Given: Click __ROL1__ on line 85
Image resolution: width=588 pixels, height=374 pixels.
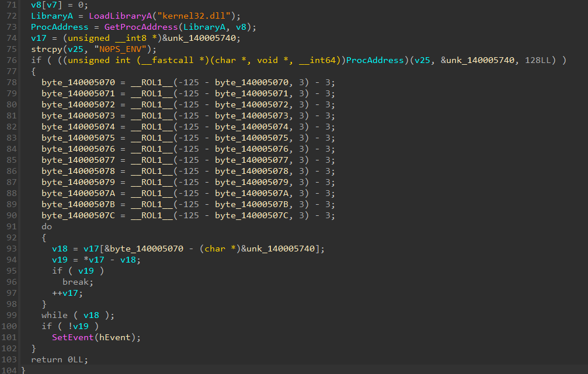Looking at the screenshot, I should point(151,160).
